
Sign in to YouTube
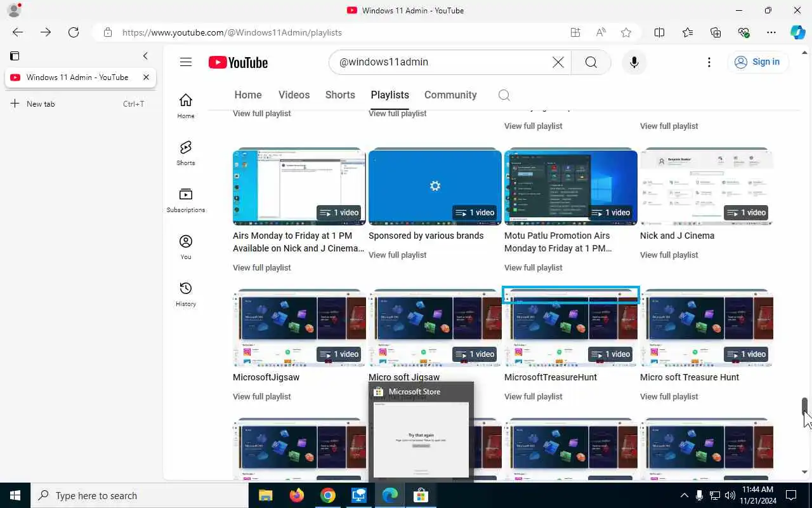[x=757, y=62]
